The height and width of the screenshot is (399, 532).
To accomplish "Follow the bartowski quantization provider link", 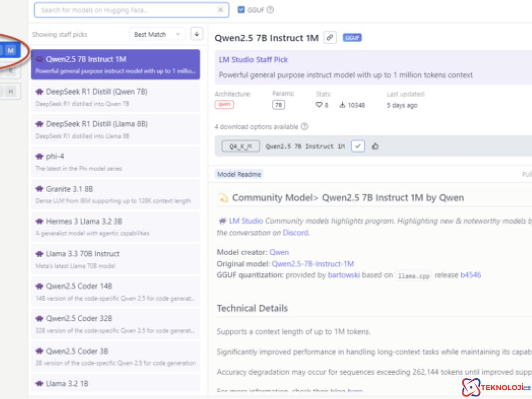I will tap(344, 275).
